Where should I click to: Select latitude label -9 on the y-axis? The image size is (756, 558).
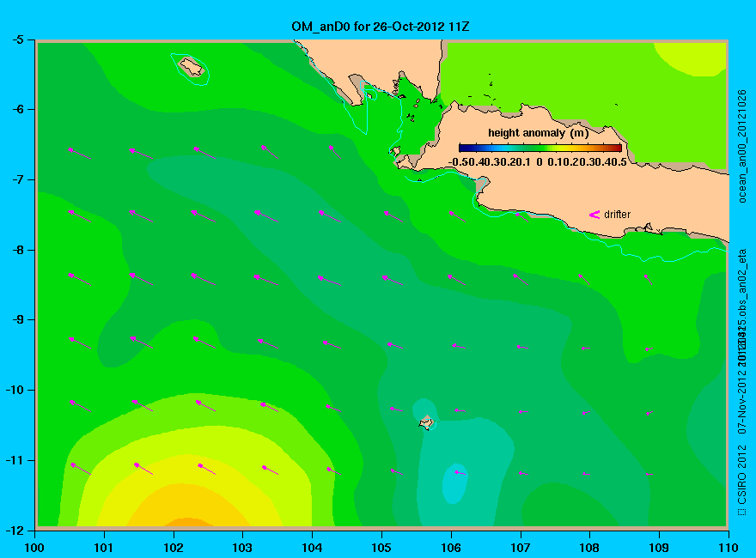click(x=17, y=319)
